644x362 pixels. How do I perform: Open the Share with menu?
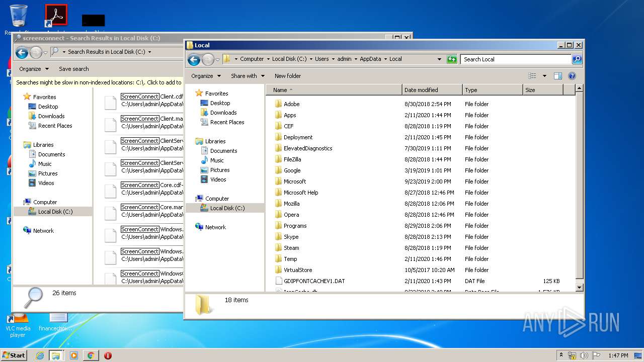(248, 76)
